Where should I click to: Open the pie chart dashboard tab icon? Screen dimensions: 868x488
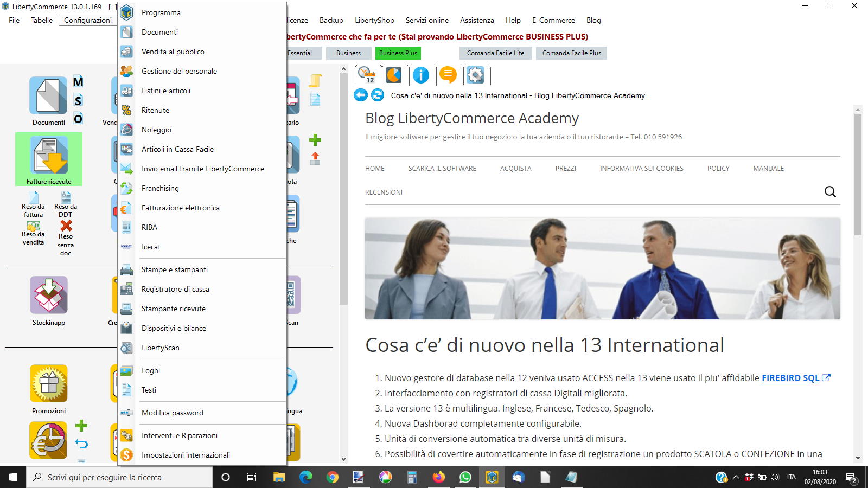click(x=394, y=75)
